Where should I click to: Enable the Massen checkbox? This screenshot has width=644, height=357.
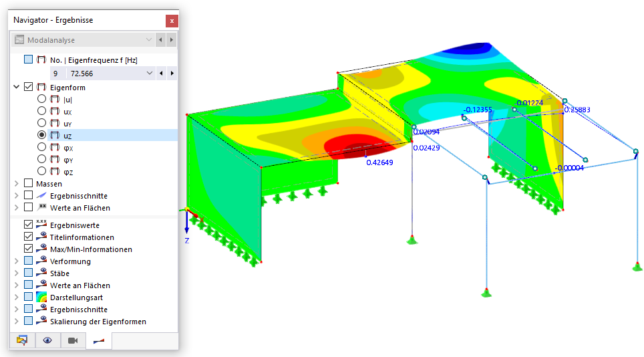click(x=28, y=183)
